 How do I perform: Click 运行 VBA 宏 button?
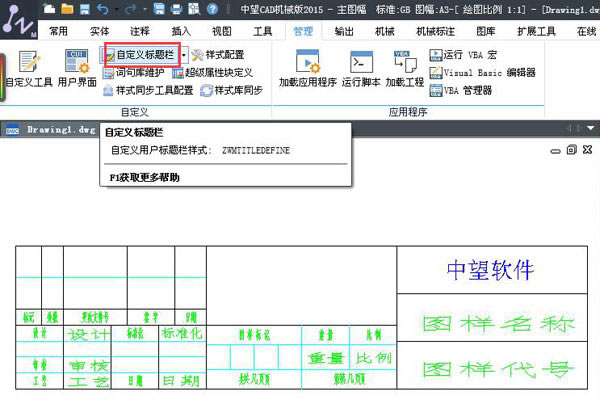pyautogui.click(x=463, y=55)
